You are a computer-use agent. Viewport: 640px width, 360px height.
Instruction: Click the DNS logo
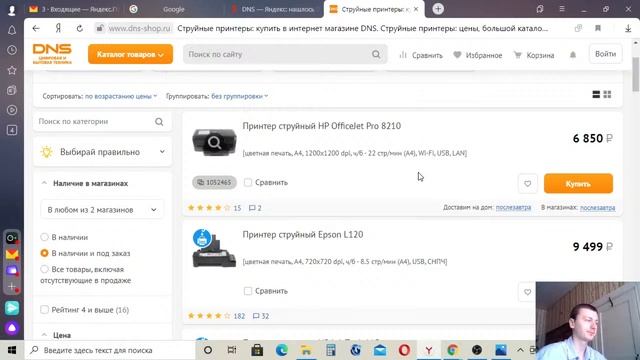(52, 54)
